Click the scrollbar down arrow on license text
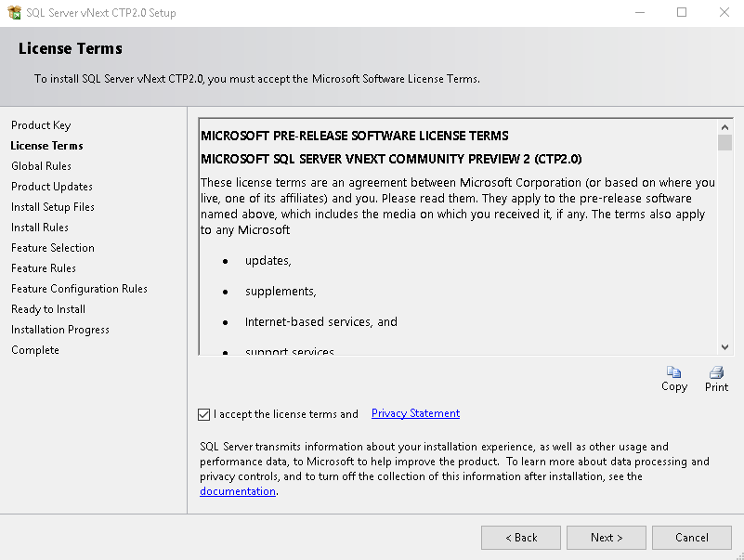The width and height of the screenshot is (744, 560). click(724, 345)
